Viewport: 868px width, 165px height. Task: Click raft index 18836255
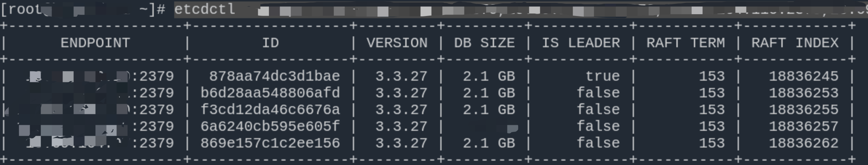804,110
